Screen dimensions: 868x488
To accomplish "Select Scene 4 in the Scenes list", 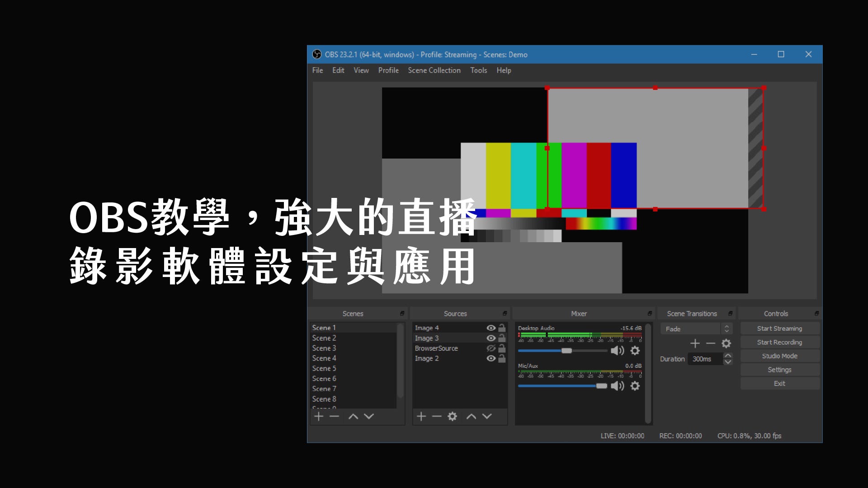I will pyautogui.click(x=354, y=358).
